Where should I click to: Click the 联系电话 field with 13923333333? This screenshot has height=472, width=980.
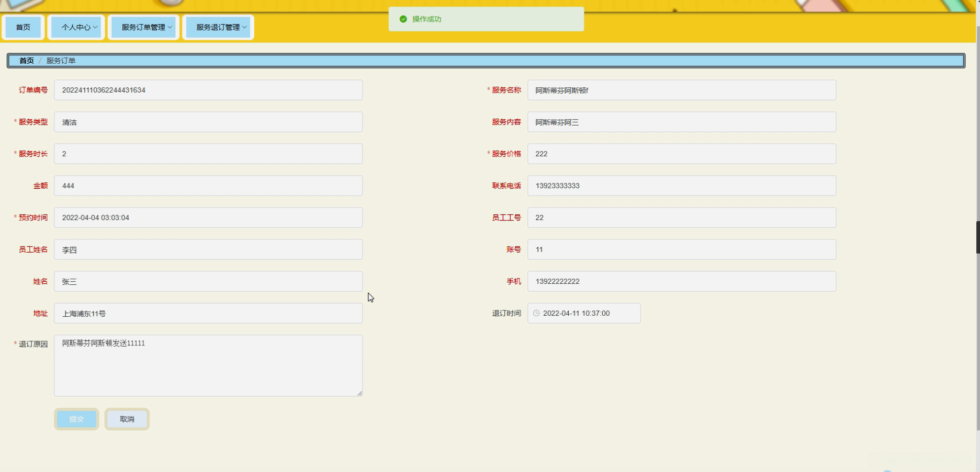682,186
